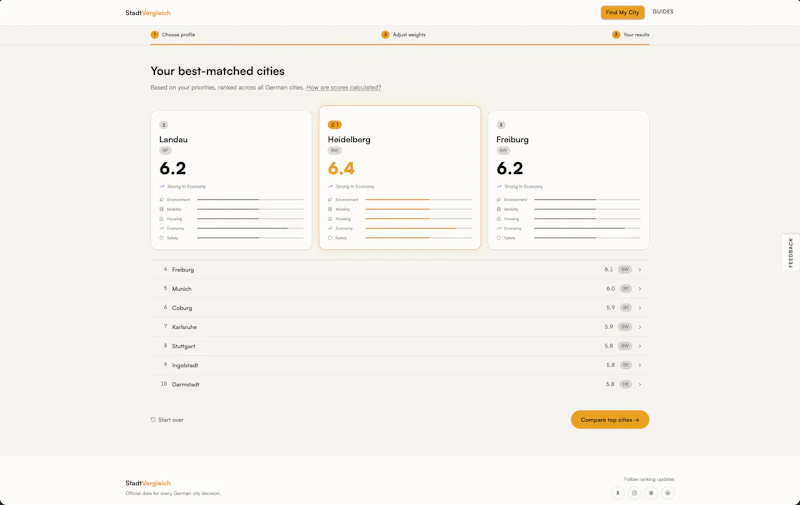Select the Karlsruhe row name
Viewport: 800px width, 505px height.
184,327
